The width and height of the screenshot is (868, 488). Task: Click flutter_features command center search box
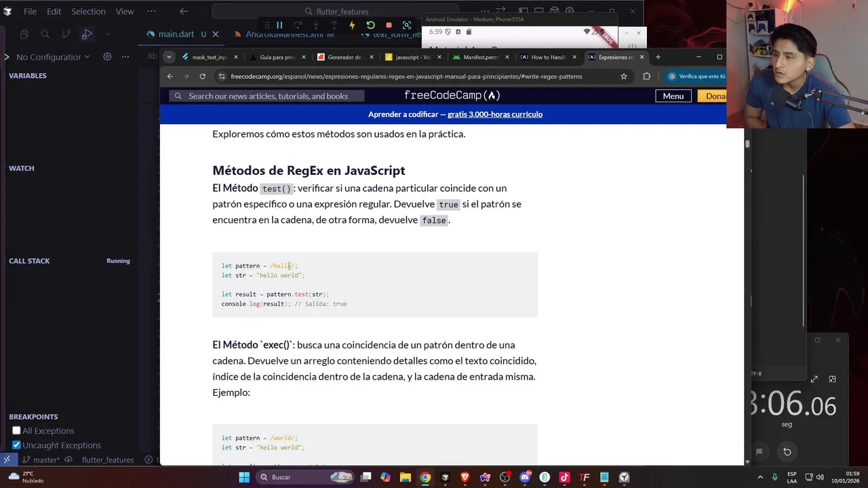pos(336,12)
